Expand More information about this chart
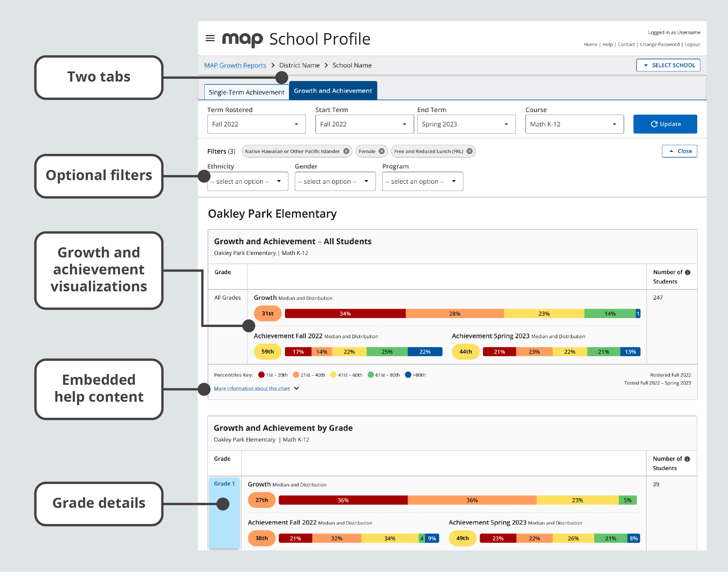 click(252, 388)
